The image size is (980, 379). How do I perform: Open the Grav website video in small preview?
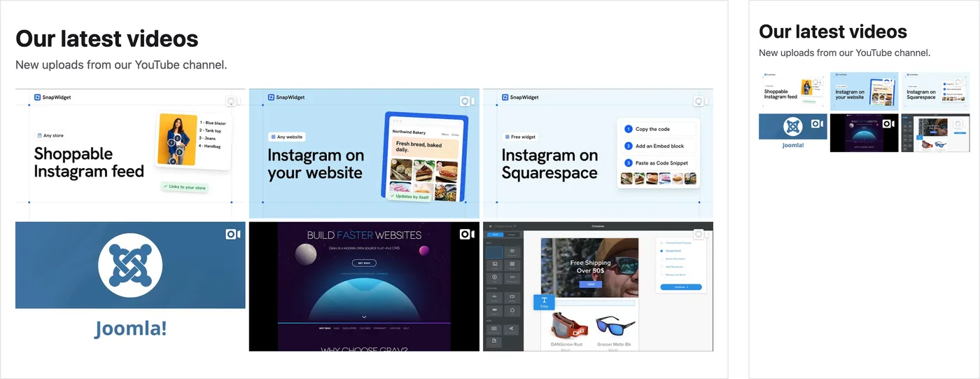tap(864, 133)
